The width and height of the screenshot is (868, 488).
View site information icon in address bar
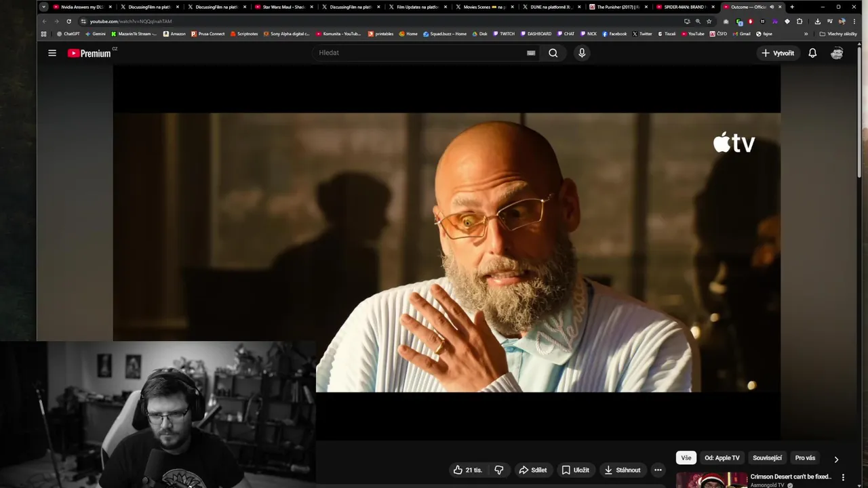pos(83,21)
